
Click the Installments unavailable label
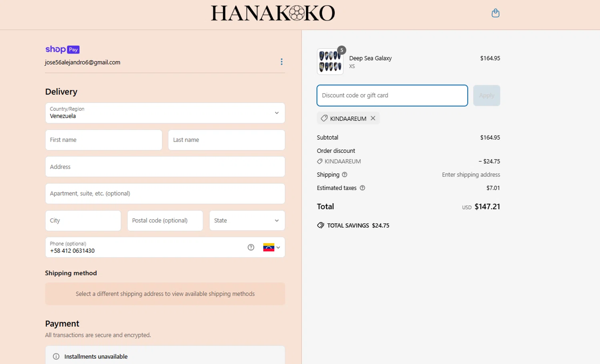coord(96,357)
